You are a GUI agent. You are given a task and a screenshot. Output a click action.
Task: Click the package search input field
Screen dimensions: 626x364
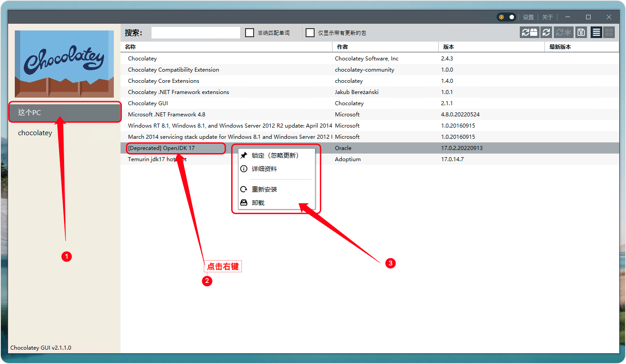(x=196, y=33)
